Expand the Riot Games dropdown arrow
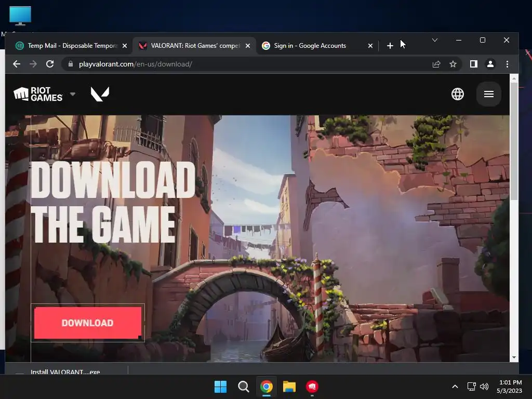Image resolution: width=532 pixels, height=399 pixels. tap(73, 94)
